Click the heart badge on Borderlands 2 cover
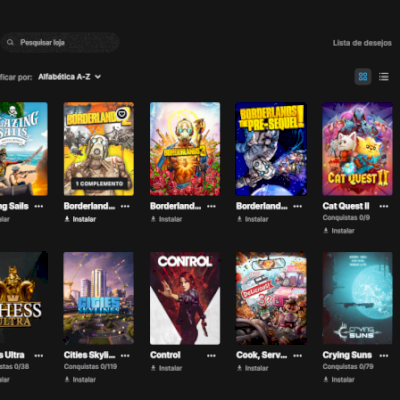The image size is (400, 400). pos(123,114)
